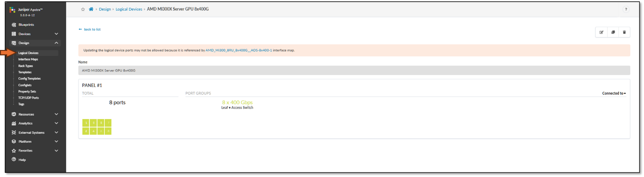Expand the Favorites menu chevron
644x177 pixels.
pos(56,150)
